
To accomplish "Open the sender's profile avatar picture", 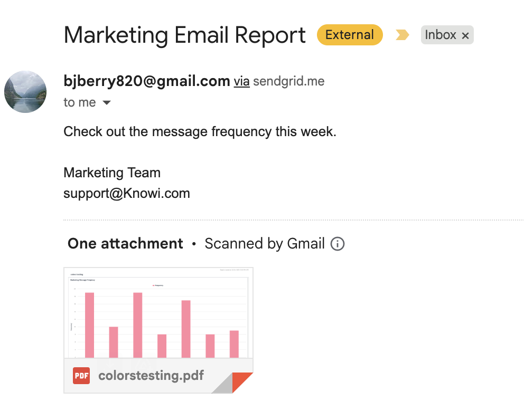I will coord(25,92).
